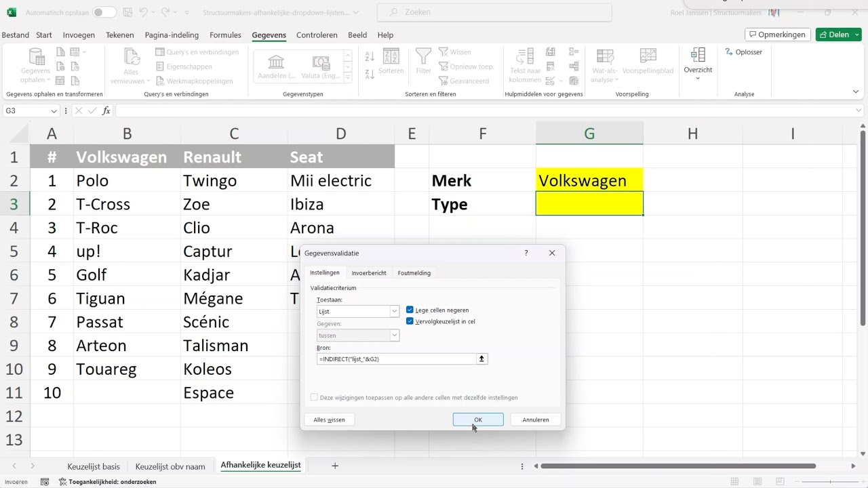Image resolution: width=868 pixels, height=488 pixels.
Task: Switch to Keuzelijst obv naam sheet
Action: coord(170,466)
